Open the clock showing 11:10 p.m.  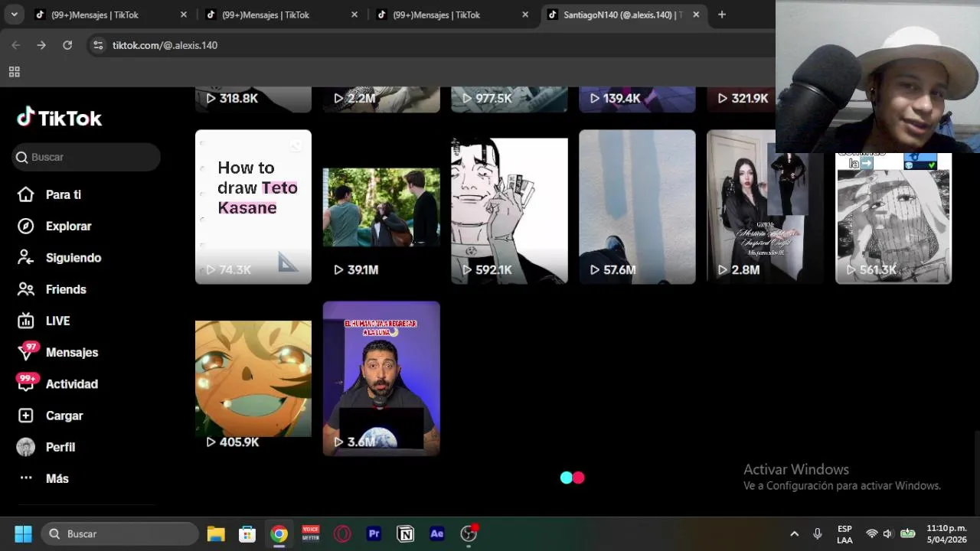pyautogui.click(x=947, y=533)
